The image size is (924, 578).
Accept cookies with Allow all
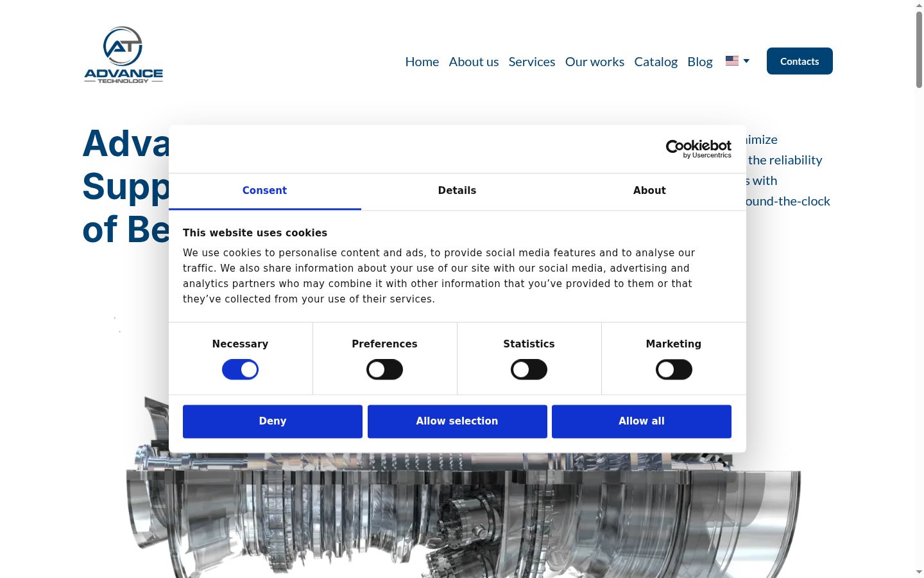click(x=642, y=421)
